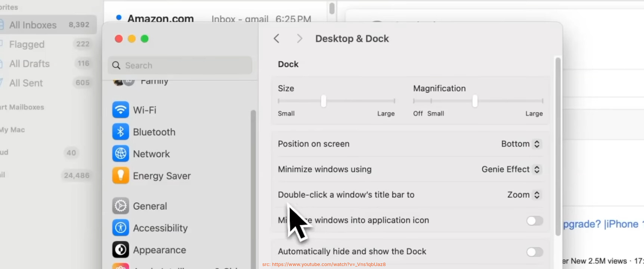Open the Position on screen dropdown
This screenshot has height=269, width=644.
coord(521,144)
